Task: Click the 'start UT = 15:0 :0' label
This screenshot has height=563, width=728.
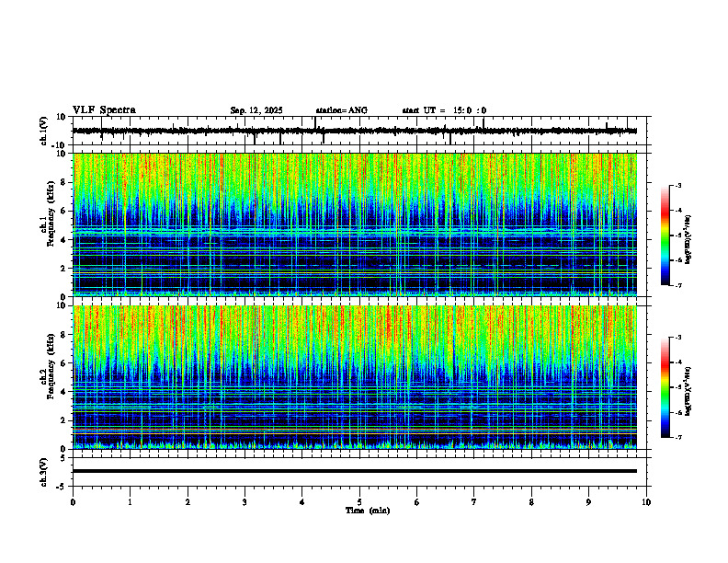Action: (x=444, y=110)
